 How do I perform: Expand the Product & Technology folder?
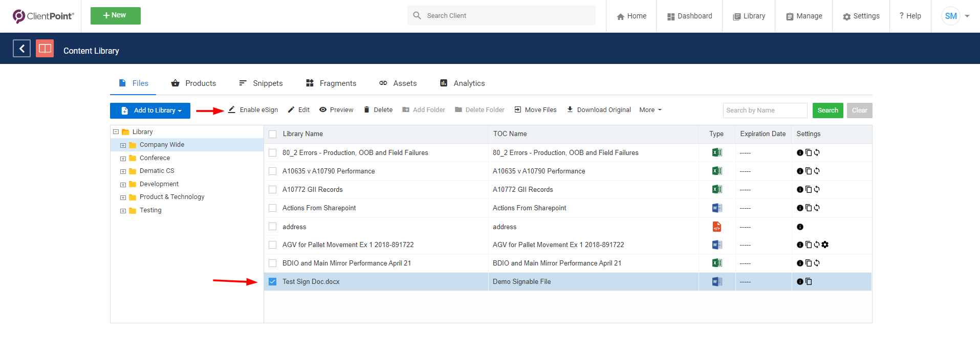point(123,197)
